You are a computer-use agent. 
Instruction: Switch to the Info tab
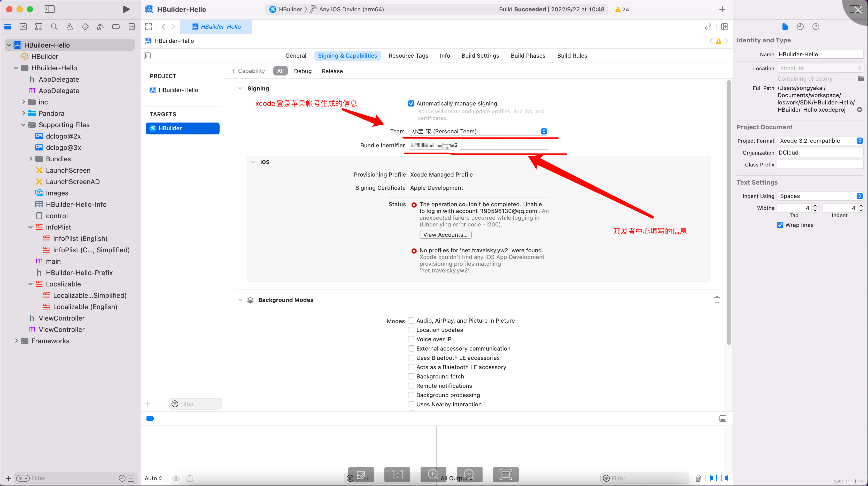(x=445, y=56)
